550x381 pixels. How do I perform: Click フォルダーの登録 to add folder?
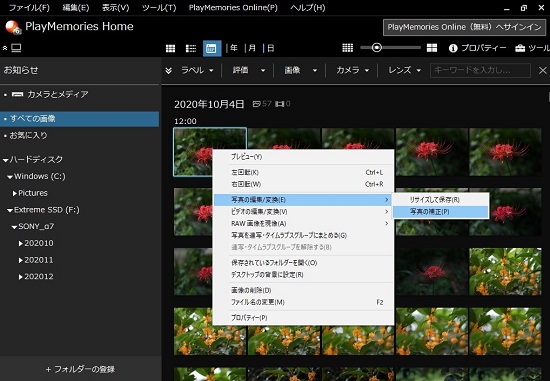click(80, 369)
